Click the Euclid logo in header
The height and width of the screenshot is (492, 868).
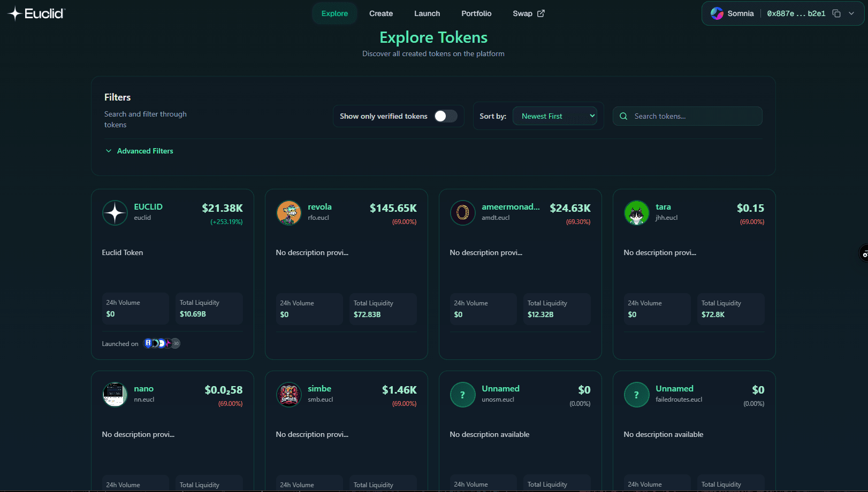click(x=36, y=13)
